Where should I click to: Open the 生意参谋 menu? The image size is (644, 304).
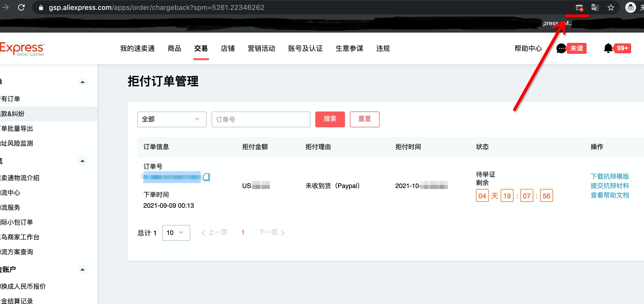tap(349, 48)
